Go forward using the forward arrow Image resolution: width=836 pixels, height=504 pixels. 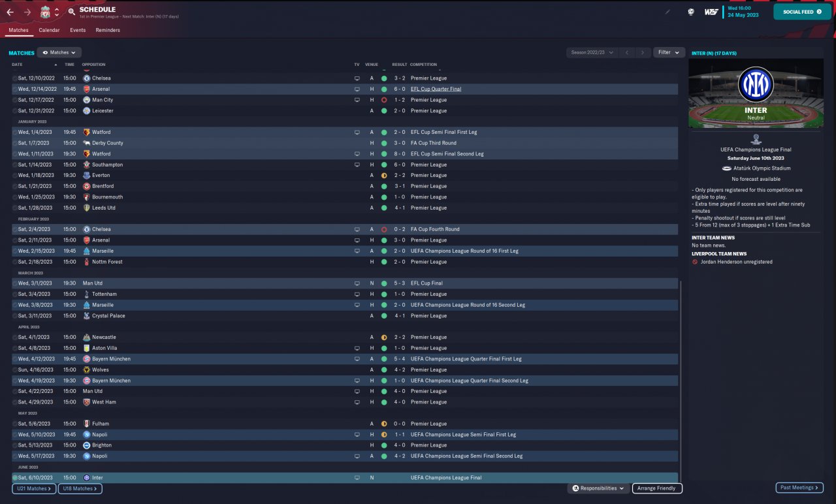[x=27, y=12]
